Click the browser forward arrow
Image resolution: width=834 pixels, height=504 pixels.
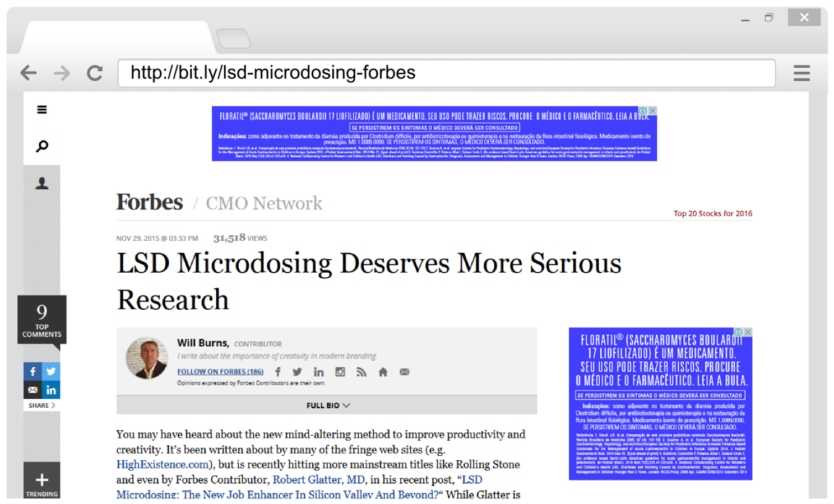[62, 73]
